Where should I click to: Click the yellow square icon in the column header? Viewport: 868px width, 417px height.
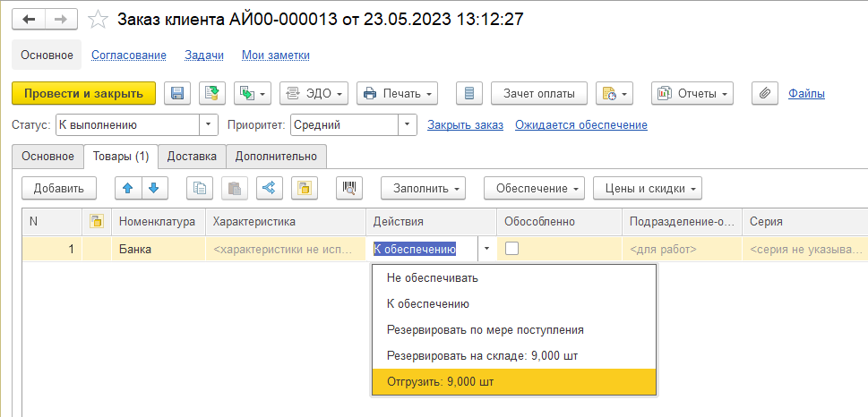(97, 222)
